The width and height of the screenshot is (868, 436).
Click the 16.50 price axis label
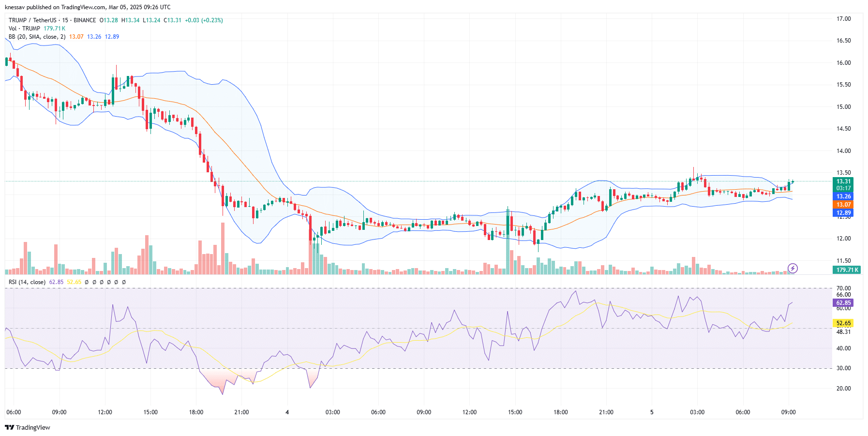[844, 41]
